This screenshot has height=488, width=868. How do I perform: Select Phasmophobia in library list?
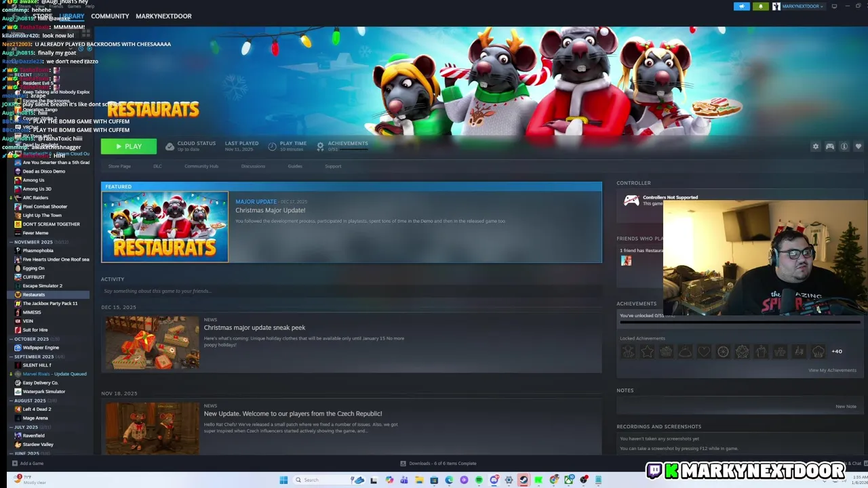(38, 251)
